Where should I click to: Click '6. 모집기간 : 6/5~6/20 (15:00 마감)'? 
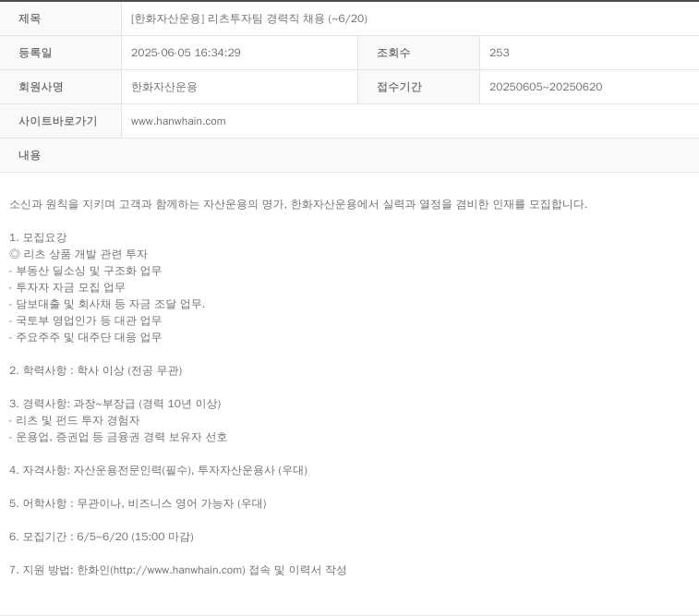102,537
